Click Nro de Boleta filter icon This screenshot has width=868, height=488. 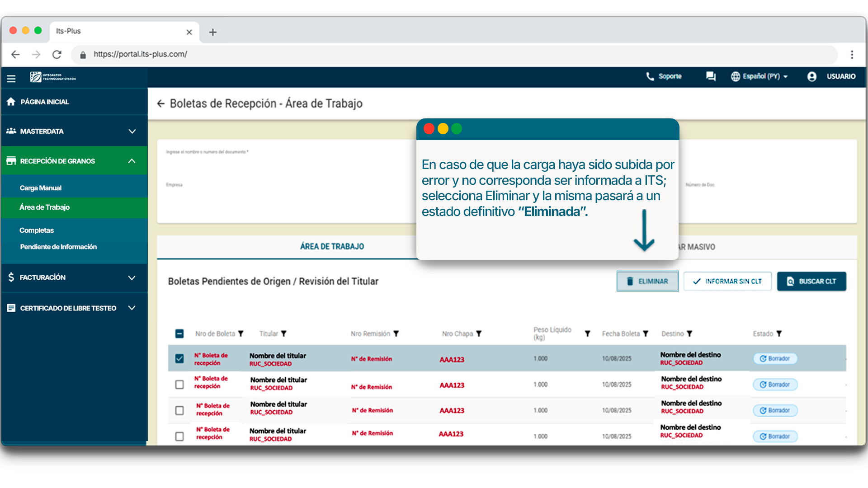click(x=241, y=334)
